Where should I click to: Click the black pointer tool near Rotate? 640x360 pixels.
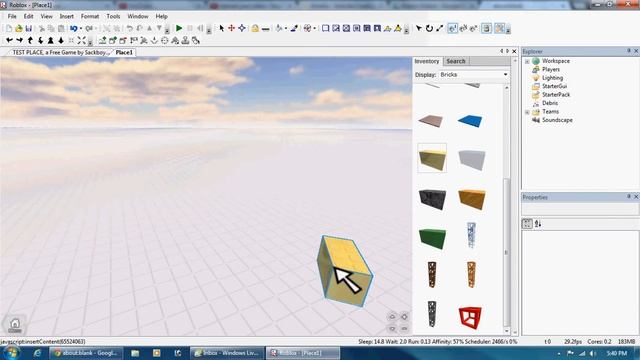(419, 29)
